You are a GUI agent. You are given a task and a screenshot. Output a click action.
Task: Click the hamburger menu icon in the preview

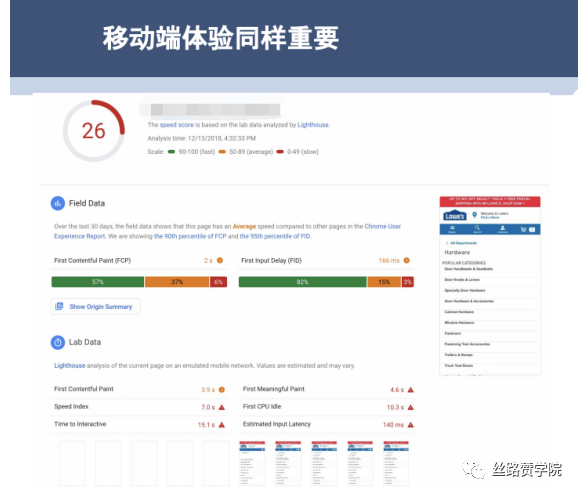point(452,229)
